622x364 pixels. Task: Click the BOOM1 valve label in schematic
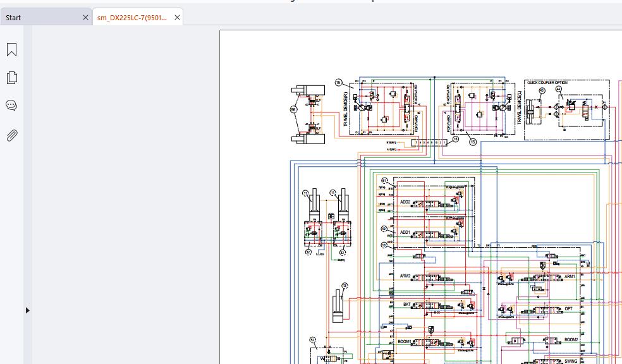click(404, 341)
